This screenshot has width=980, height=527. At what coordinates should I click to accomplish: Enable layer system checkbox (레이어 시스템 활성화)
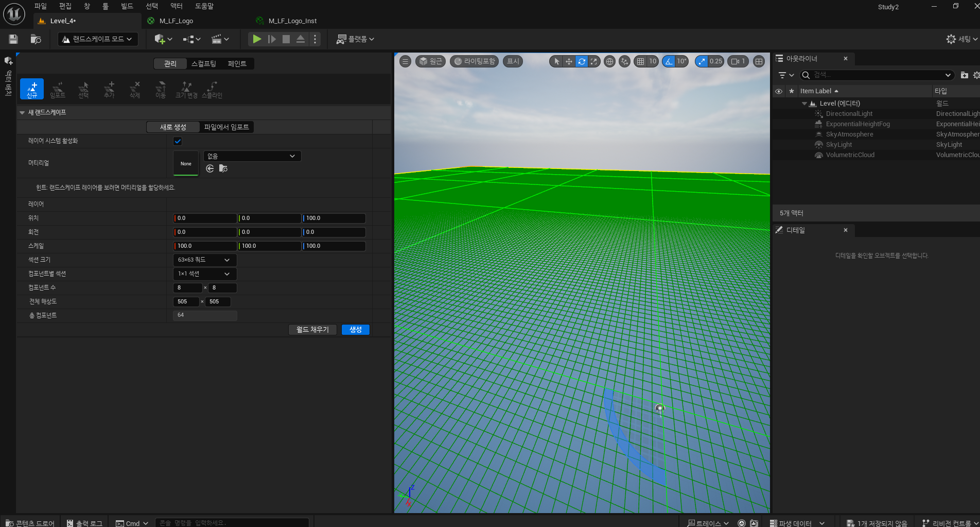[178, 141]
